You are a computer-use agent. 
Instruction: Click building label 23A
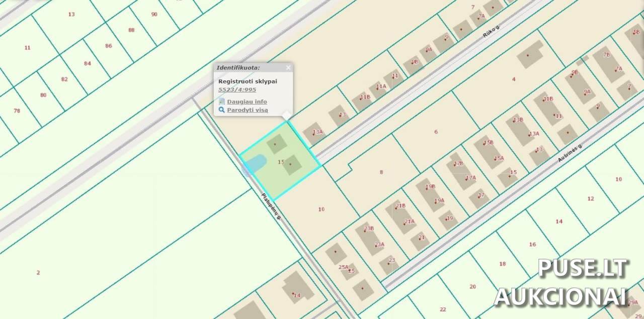(x=379, y=245)
